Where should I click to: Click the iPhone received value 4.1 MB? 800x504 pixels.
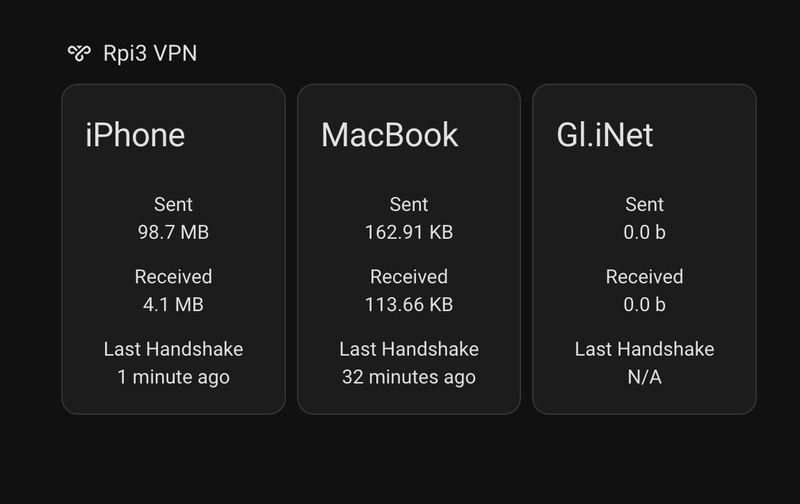point(173,304)
